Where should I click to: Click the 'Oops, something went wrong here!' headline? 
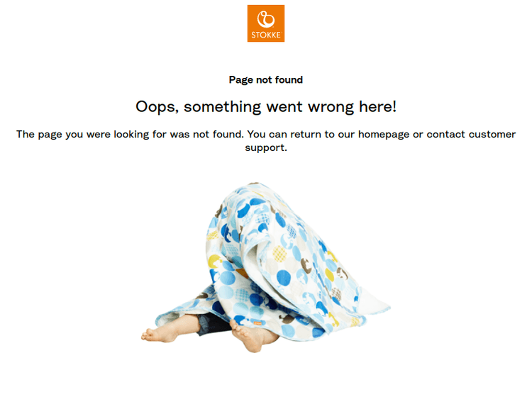266,107
